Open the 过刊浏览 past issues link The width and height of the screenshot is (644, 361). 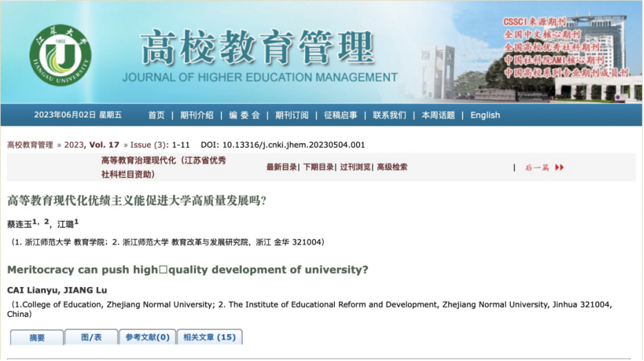point(355,167)
